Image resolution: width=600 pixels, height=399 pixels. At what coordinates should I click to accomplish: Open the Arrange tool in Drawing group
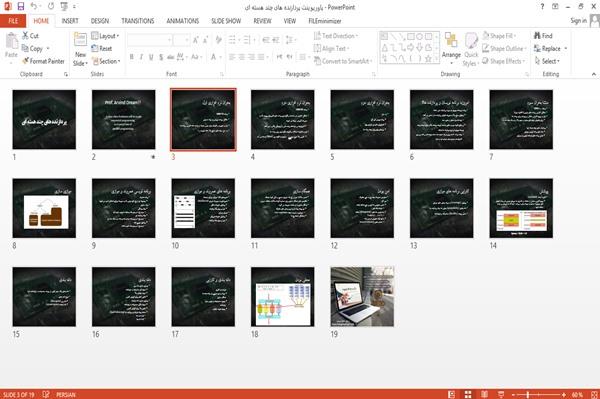point(451,49)
